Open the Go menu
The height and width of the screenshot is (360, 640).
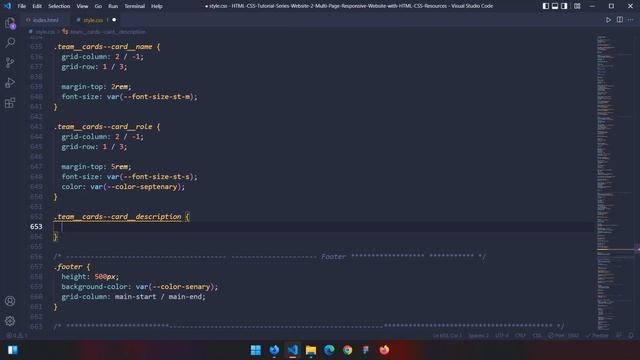click(x=98, y=6)
